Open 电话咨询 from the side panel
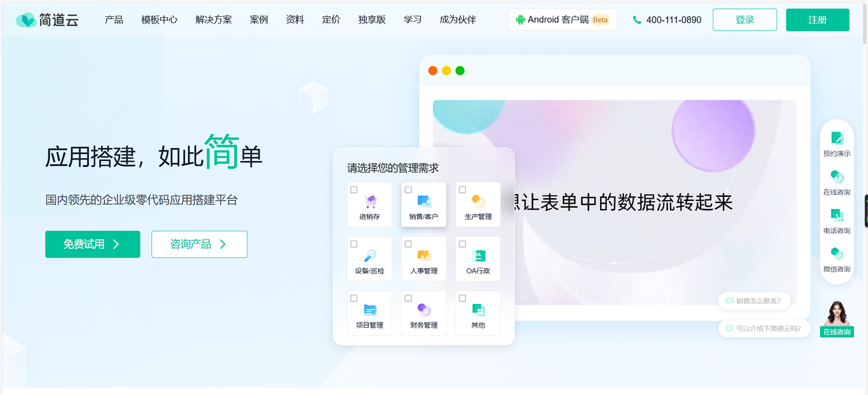This screenshot has width=868, height=395. pyautogui.click(x=837, y=221)
